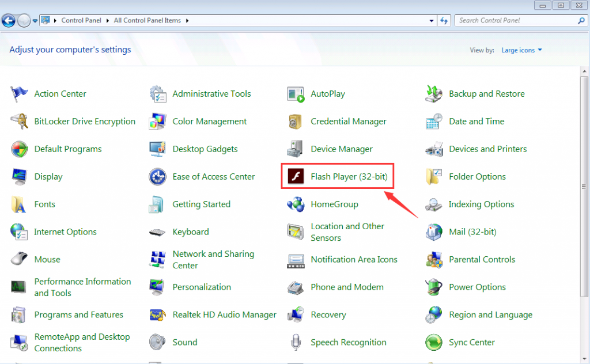Select the Control Panel breadcrumb
This screenshot has height=364, width=590.
(x=81, y=20)
